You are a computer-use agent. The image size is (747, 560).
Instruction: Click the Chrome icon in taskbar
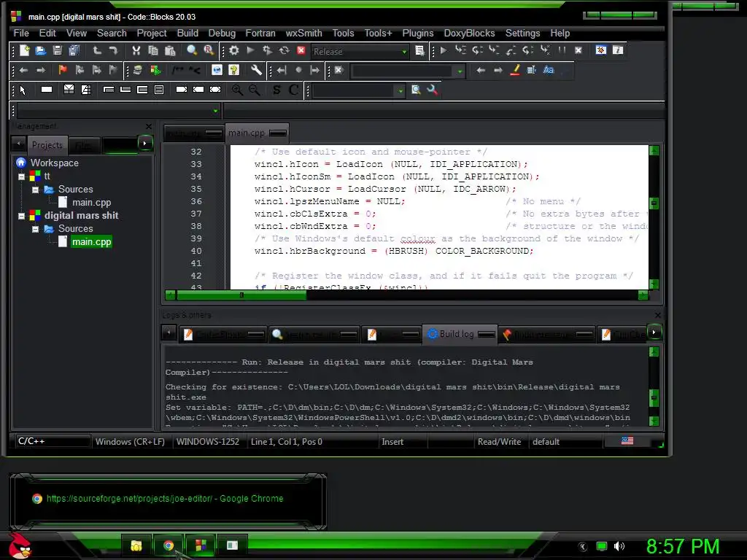pos(169,545)
